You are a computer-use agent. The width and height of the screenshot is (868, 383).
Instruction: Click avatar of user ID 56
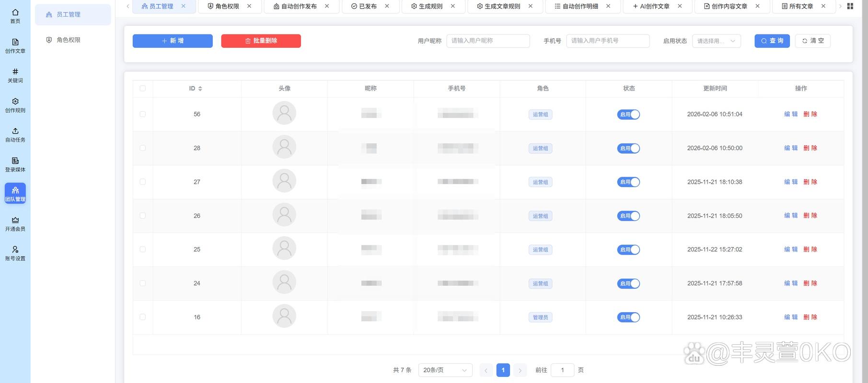tap(284, 113)
